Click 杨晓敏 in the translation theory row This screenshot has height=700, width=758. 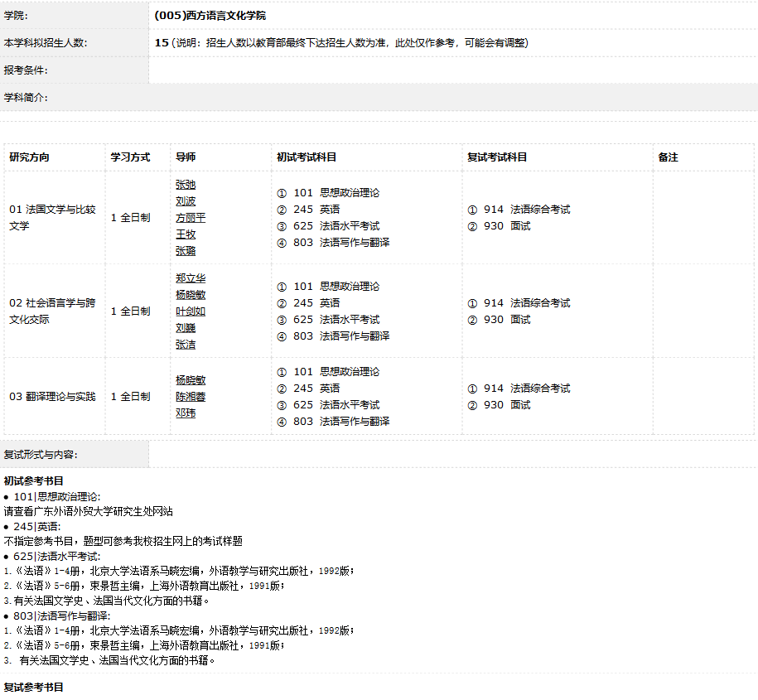pos(191,380)
